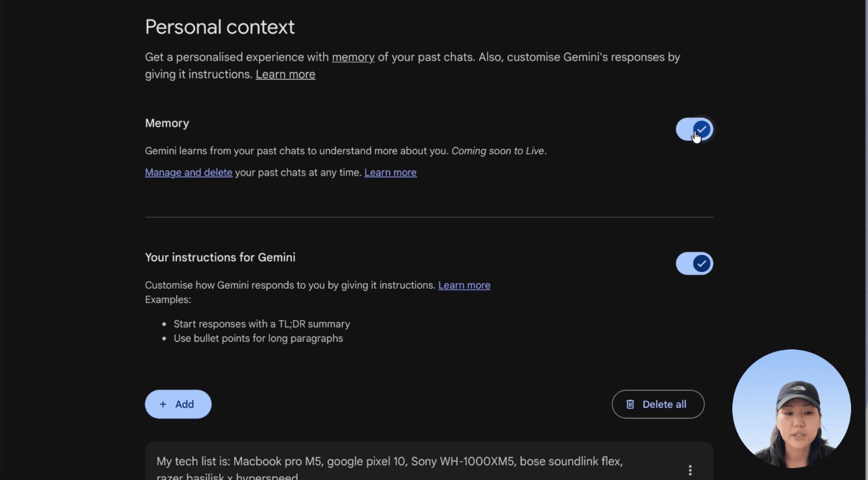Turn off the Memory toggle
The width and height of the screenshot is (868, 480).
694,129
